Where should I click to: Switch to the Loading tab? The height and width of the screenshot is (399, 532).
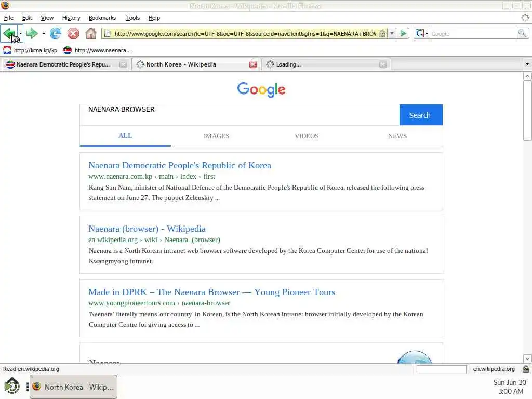(288, 64)
